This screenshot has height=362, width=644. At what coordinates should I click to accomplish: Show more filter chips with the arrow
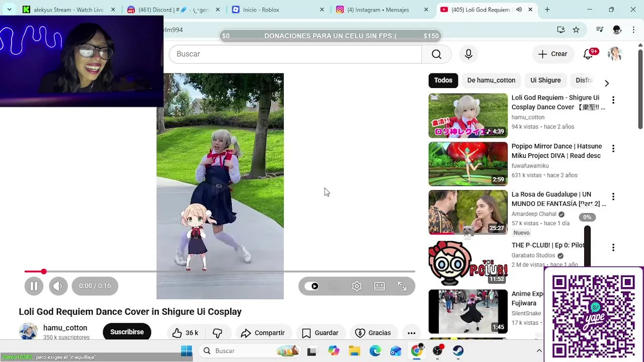[x=606, y=83]
